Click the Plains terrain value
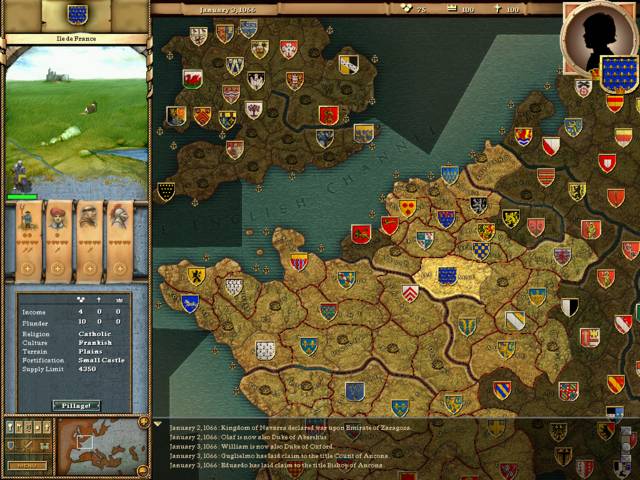Viewport: 640px width, 480px height. (91, 351)
